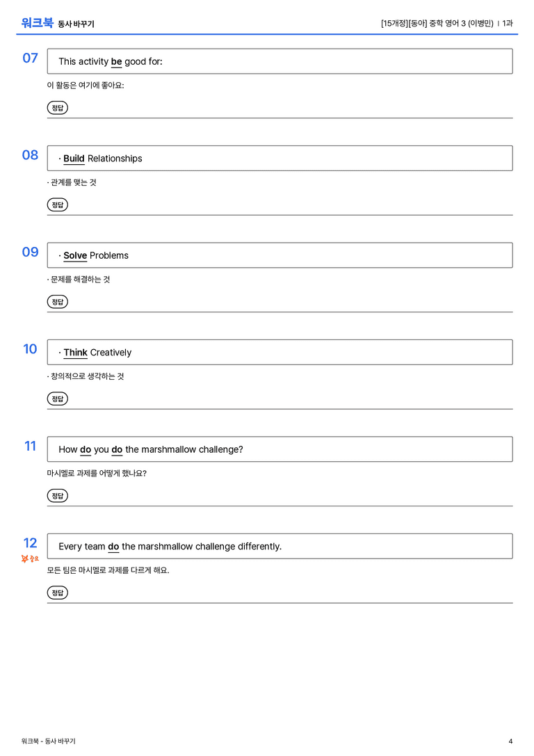Click the 정답 badge under question 10
Viewport: 534px width, 756px height.
click(x=57, y=399)
